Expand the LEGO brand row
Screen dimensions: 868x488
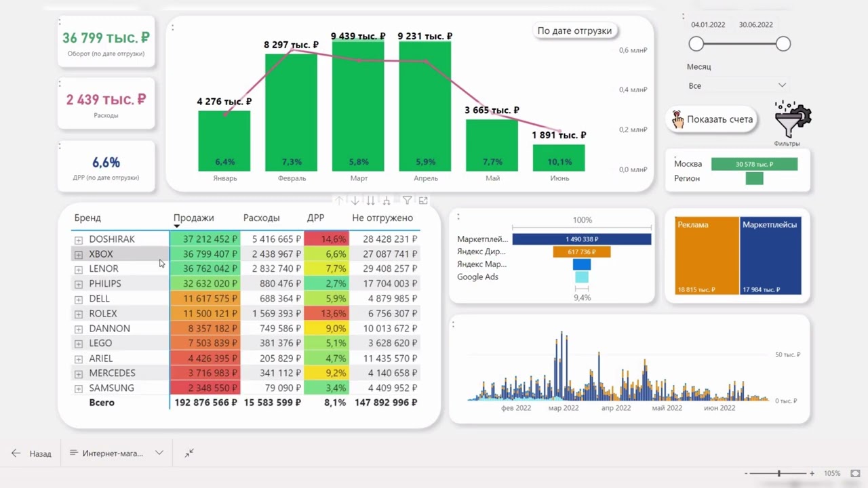tap(79, 344)
